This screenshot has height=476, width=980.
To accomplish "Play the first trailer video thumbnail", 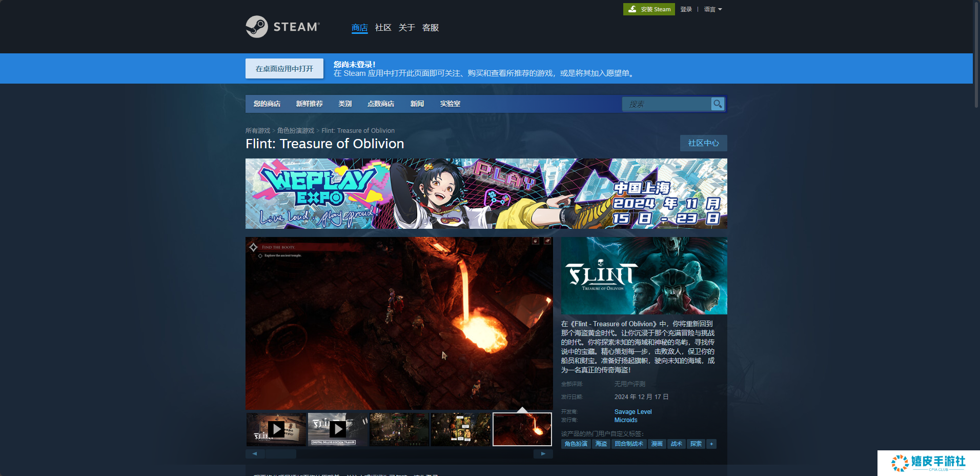I will click(x=276, y=429).
